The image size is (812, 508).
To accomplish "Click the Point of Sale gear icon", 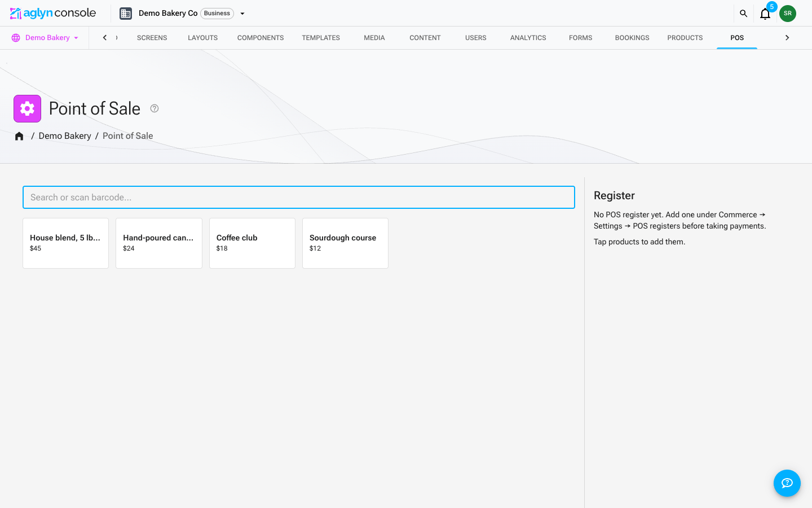I will point(28,108).
